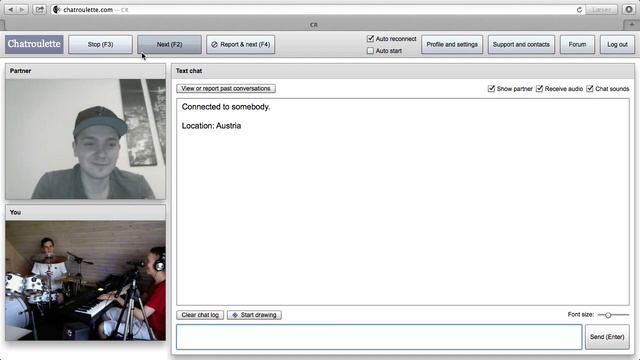
Task: Toggle the Auto reconnect checkbox
Action: (x=370, y=39)
